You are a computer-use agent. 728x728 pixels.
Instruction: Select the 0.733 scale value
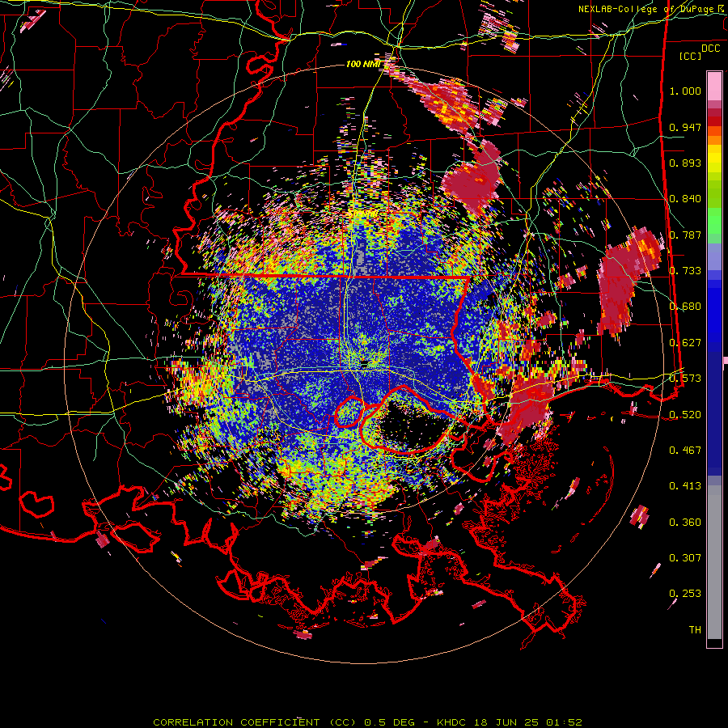click(685, 271)
